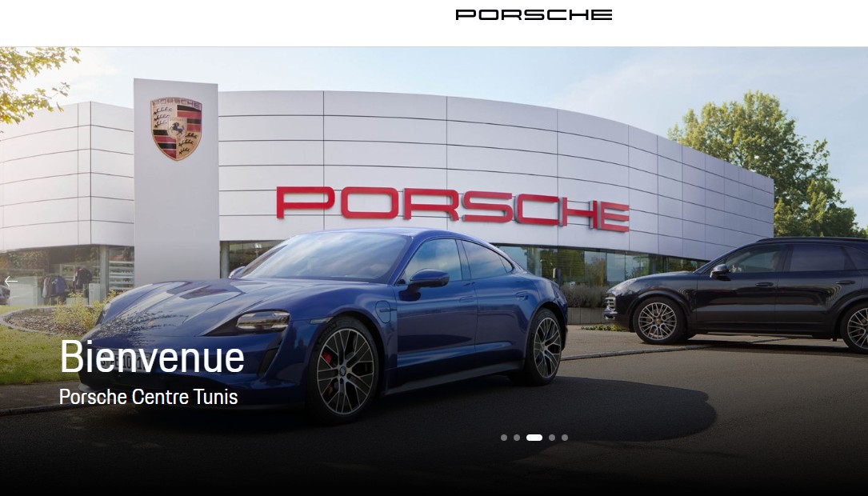The image size is (868, 496).
Task: Click the Porsche crest emblem on pylon
Action: pyautogui.click(x=176, y=129)
